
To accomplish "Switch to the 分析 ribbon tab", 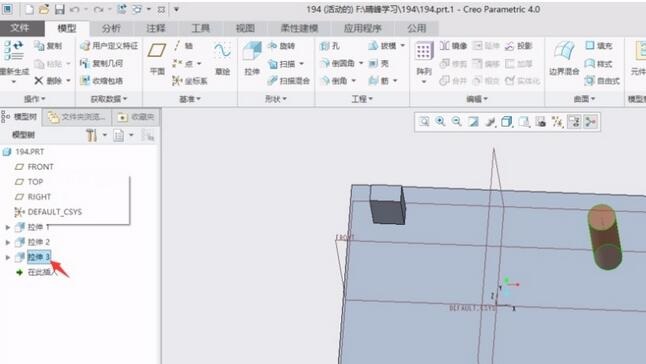I will pos(111,28).
